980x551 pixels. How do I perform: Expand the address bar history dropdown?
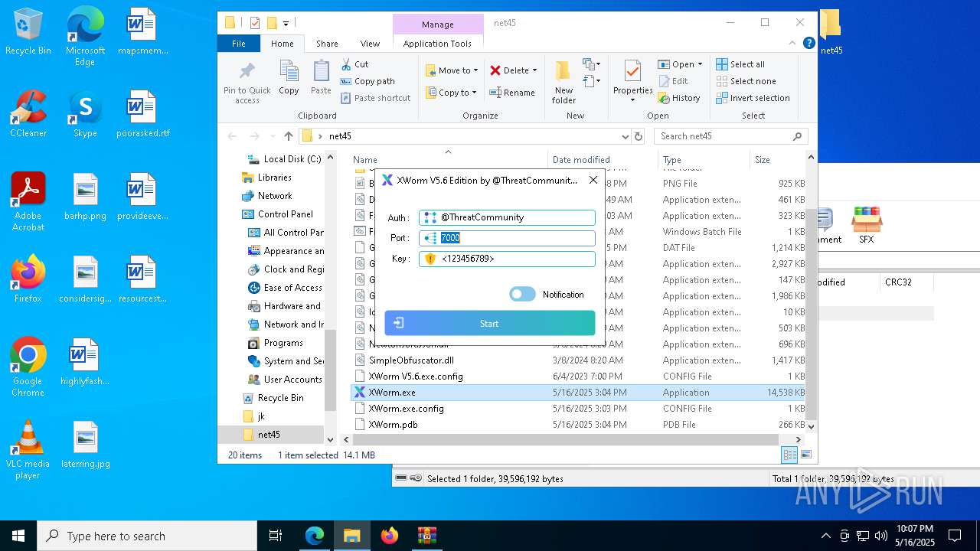click(626, 136)
